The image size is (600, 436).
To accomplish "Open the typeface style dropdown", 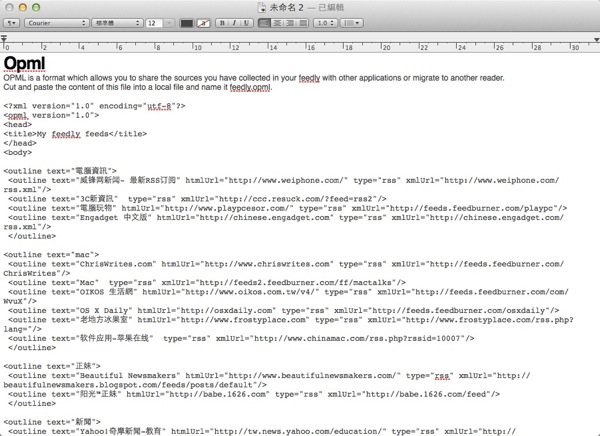I will (x=117, y=23).
